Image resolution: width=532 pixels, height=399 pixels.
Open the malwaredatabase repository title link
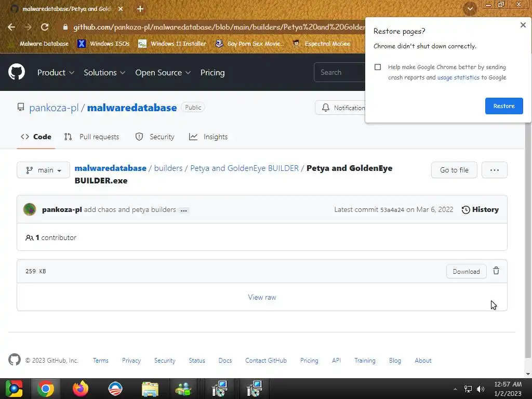click(x=132, y=108)
